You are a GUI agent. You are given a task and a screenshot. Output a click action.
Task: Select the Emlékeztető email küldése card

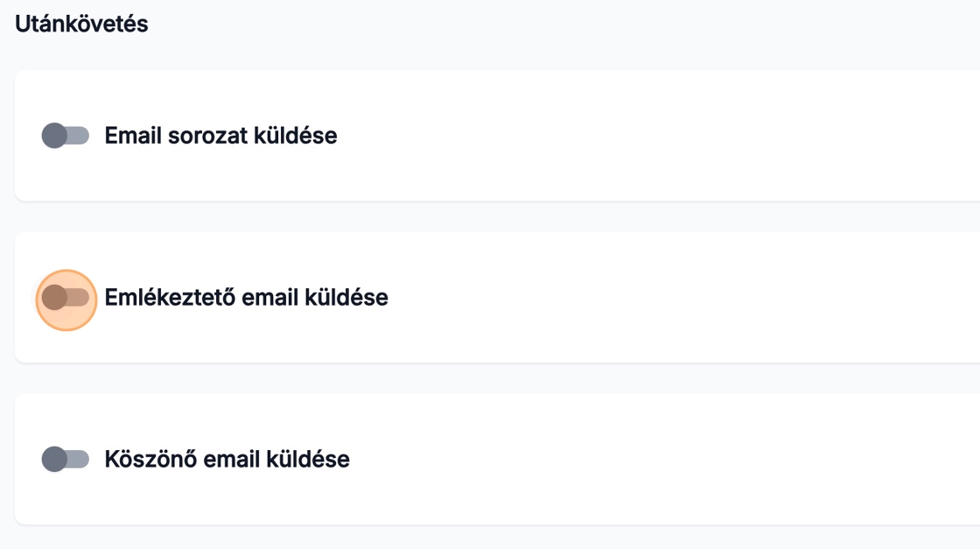tap(612, 298)
